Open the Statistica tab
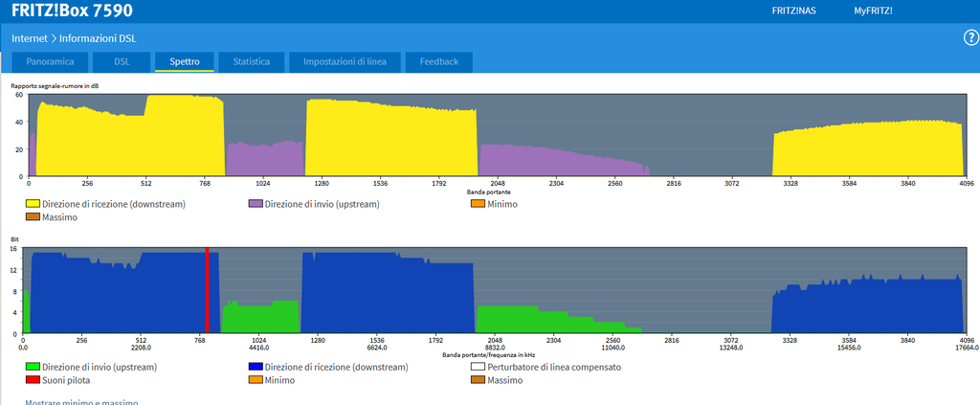 [x=251, y=61]
